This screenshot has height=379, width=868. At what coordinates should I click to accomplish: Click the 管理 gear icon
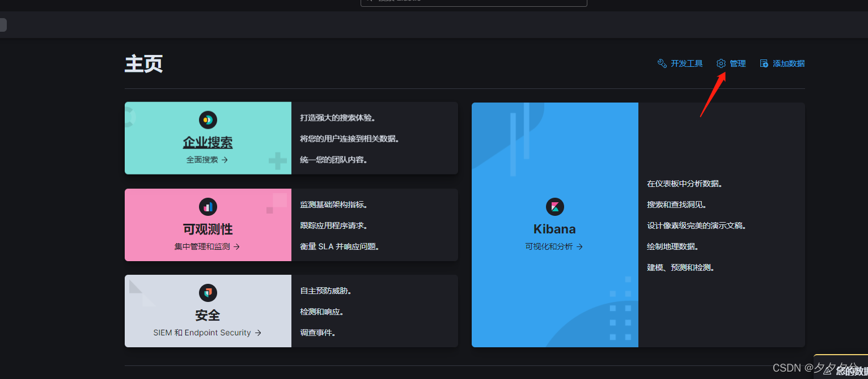(x=721, y=63)
